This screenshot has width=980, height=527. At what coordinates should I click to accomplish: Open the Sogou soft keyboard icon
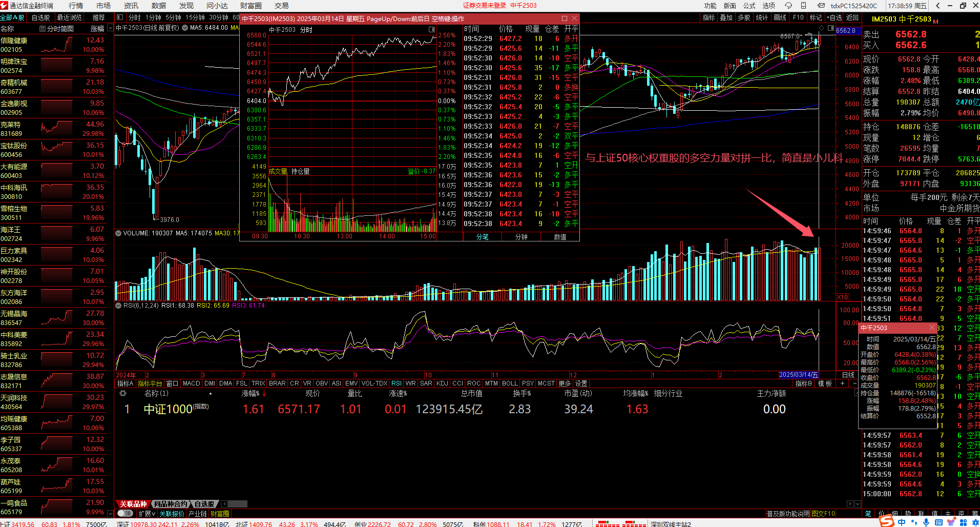[939, 522]
